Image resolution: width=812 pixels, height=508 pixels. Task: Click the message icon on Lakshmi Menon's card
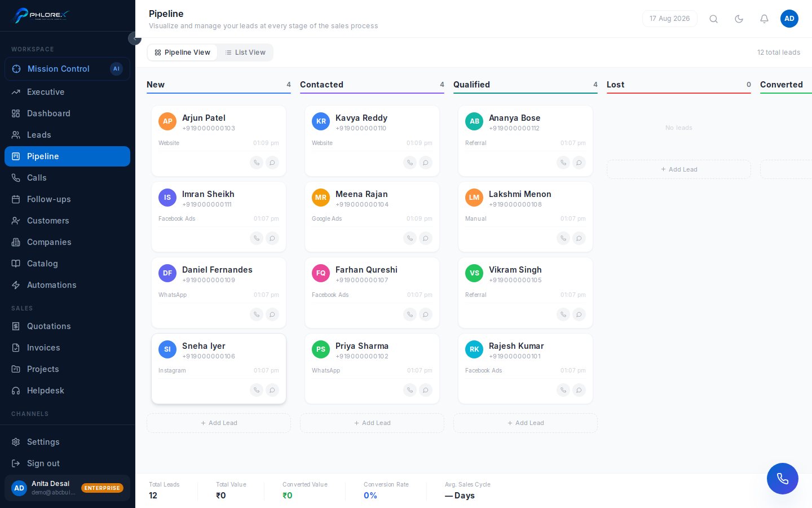click(579, 238)
